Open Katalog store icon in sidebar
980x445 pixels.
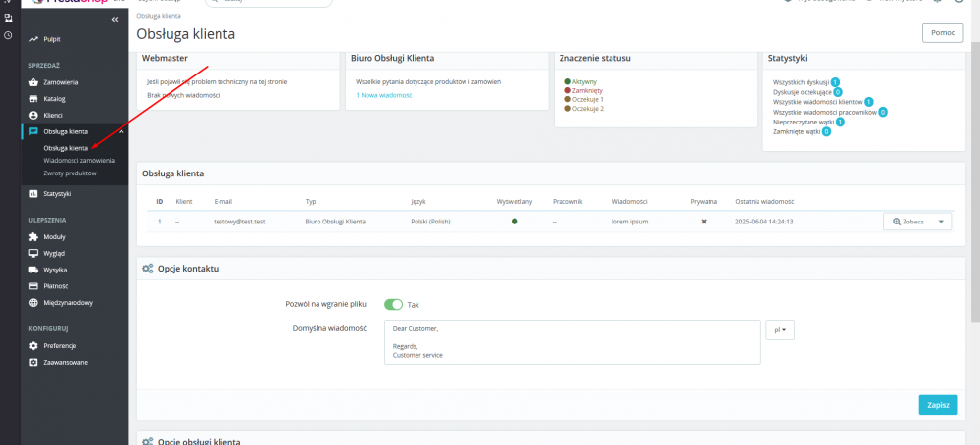coord(34,99)
